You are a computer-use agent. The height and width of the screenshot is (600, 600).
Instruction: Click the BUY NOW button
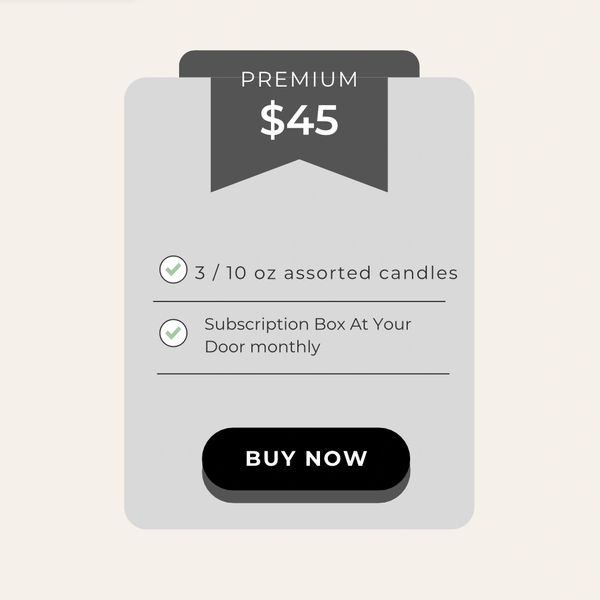tap(306, 459)
